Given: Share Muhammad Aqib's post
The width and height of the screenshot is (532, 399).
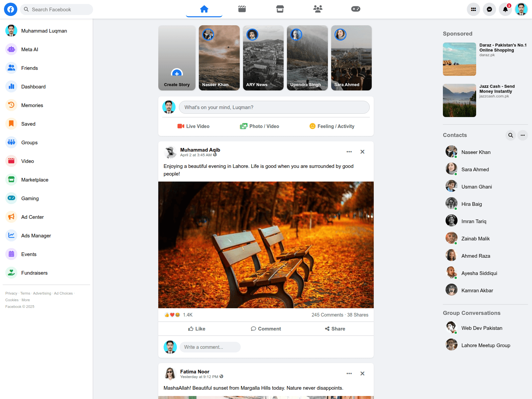Looking at the screenshot, I should click(x=335, y=329).
